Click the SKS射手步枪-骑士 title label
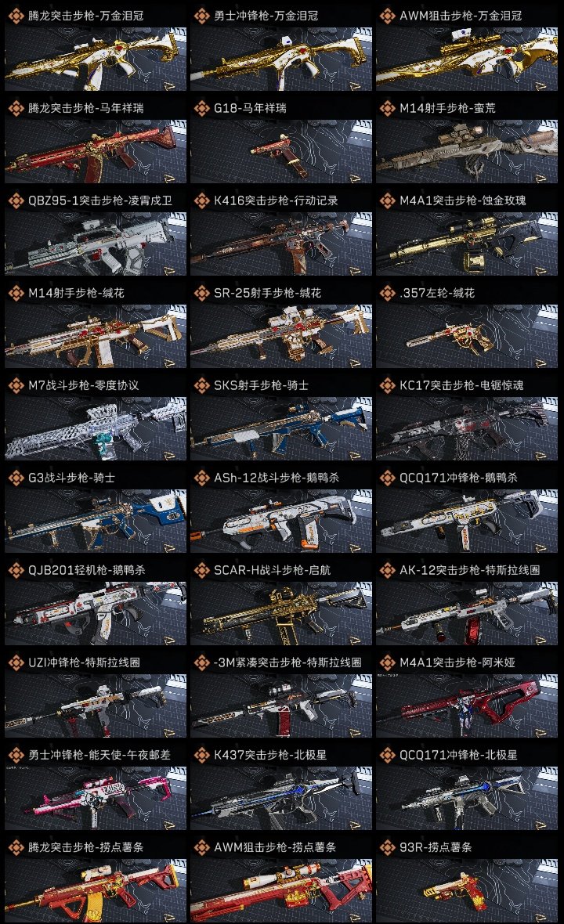564x924 pixels. click(x=261, y=385)
